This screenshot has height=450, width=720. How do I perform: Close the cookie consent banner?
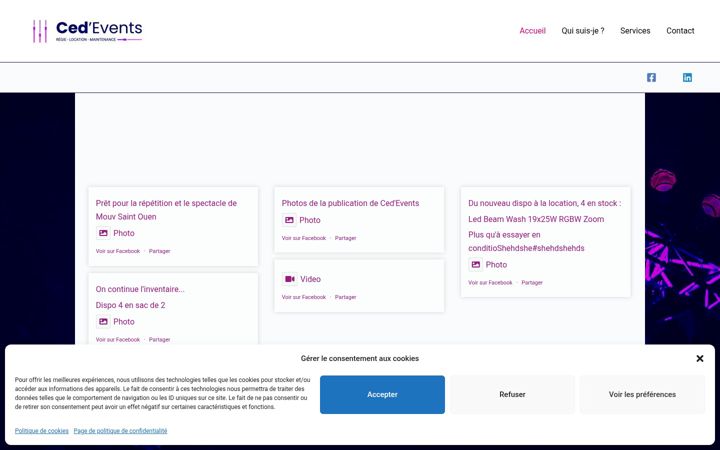700,359
